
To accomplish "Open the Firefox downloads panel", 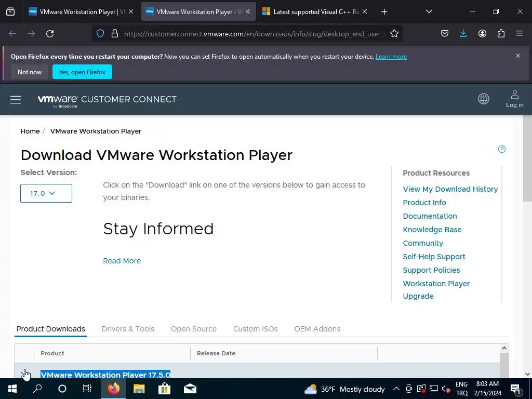I will pyautogui.click(x=463, y=34).
